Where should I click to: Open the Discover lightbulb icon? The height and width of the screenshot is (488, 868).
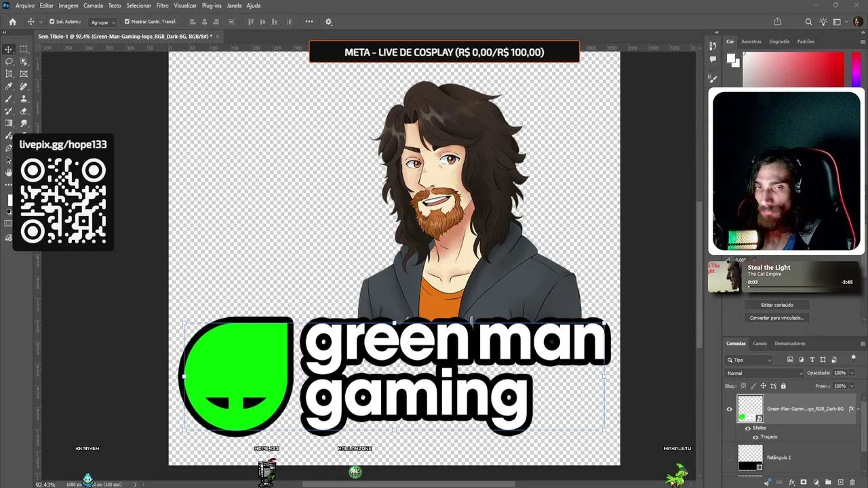(x=823, y=22)
